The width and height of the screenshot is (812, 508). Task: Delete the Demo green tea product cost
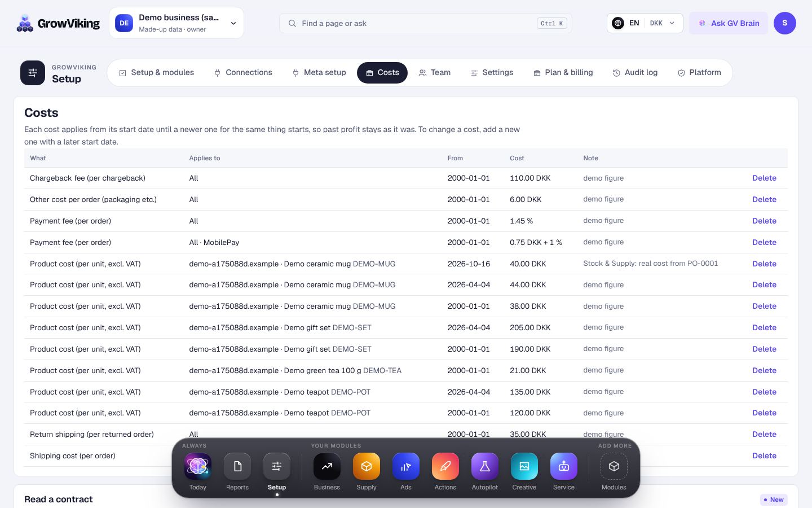pos(764,371)
